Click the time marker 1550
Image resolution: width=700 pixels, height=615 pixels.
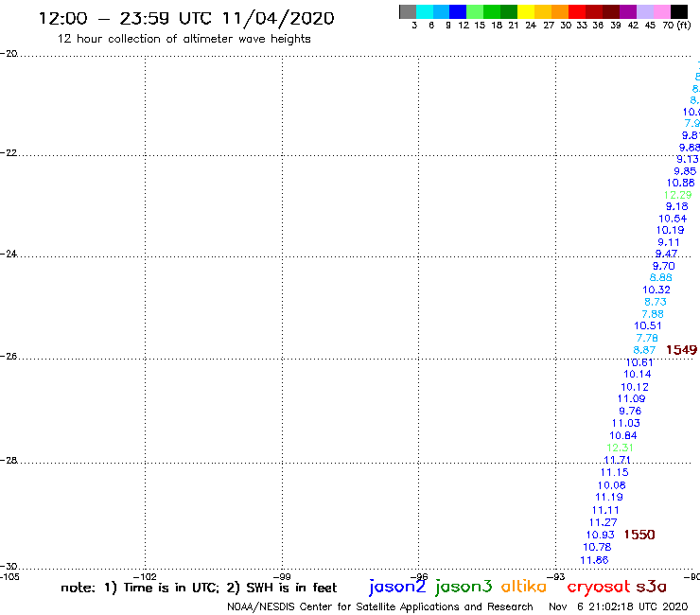pos(639,535)
